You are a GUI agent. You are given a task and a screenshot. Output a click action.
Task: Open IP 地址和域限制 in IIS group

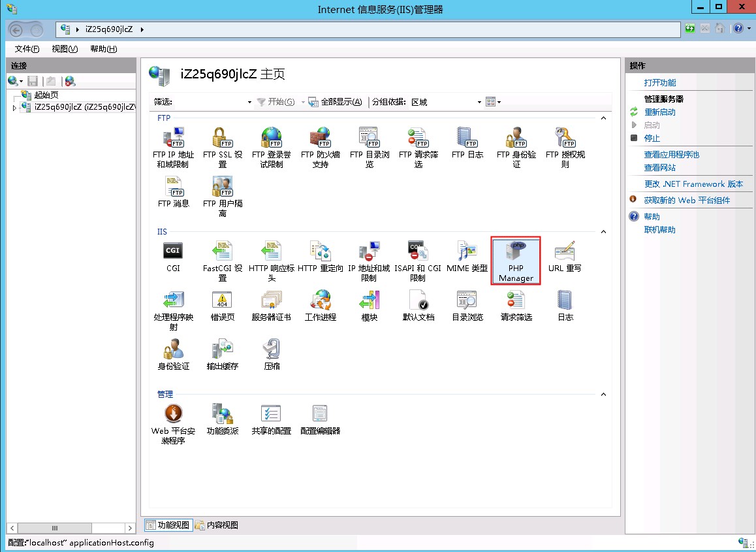pos(370,261)
